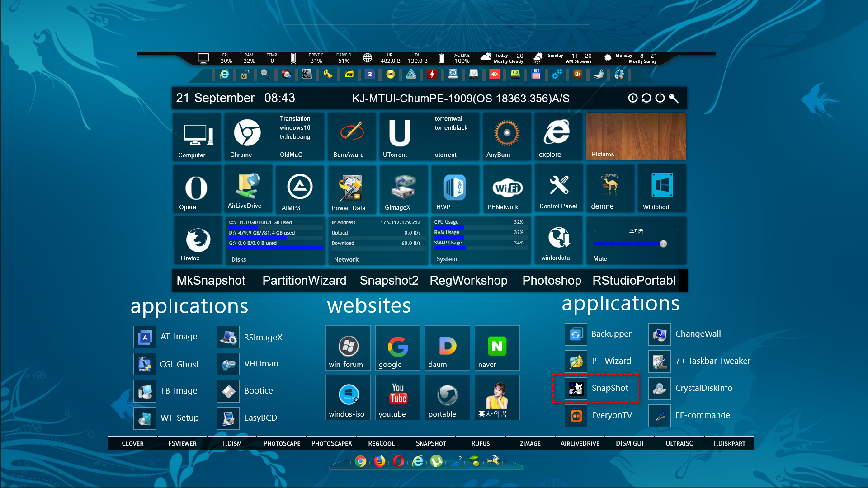Click the wrench settings icon in header
The width and height of the screenshot is (868, 488).
point(674,98)
